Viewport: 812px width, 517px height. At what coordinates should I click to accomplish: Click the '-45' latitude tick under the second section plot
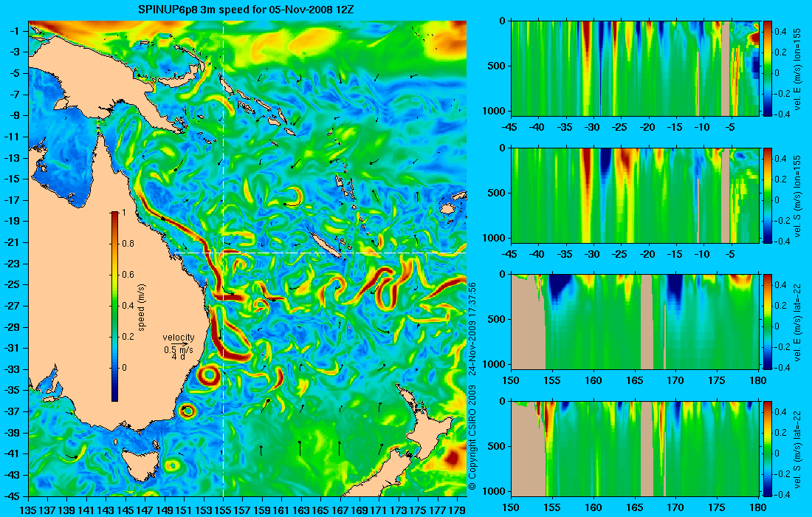point(511,254)
